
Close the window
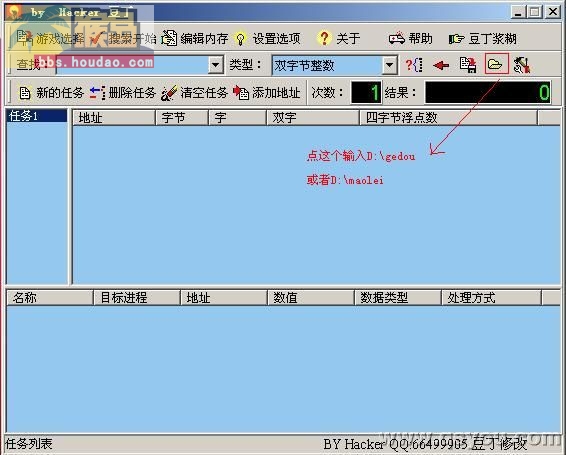coord(553,12)
